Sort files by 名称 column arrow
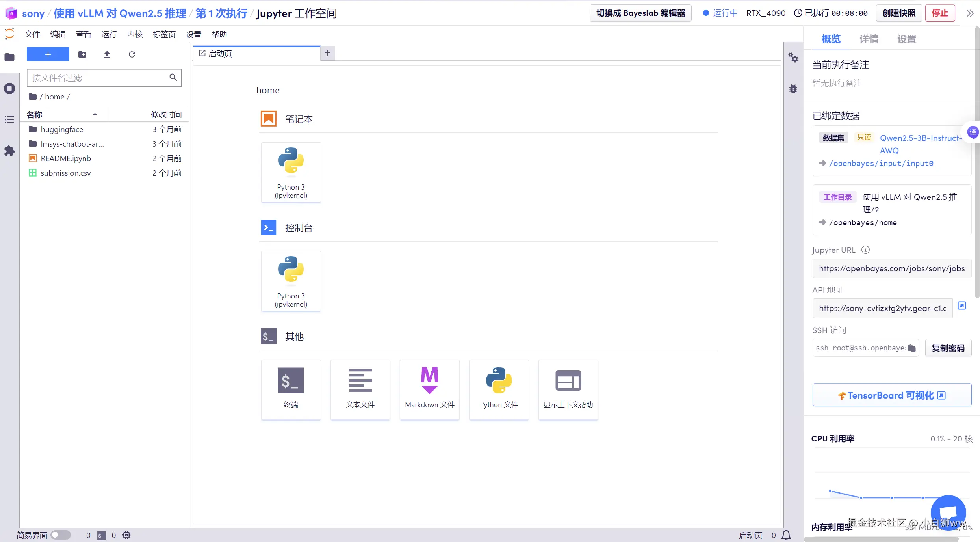The height and width of the screenshot is (542, 980). tap(95, 114)
